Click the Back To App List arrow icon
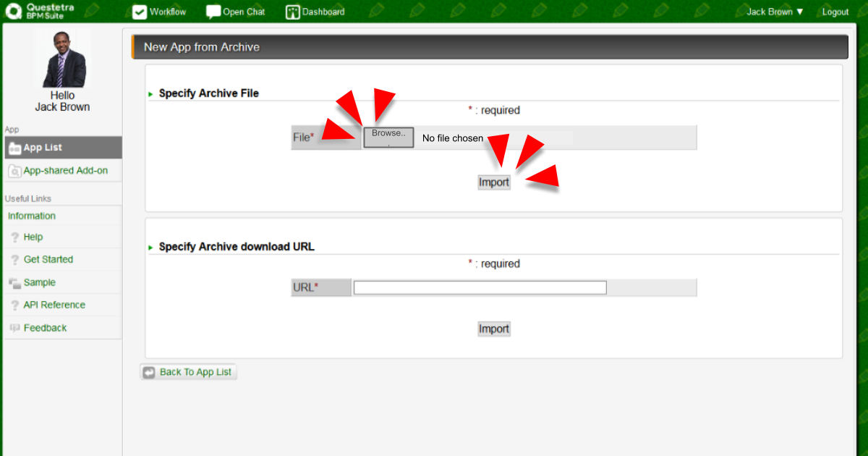 pos(149,372)
